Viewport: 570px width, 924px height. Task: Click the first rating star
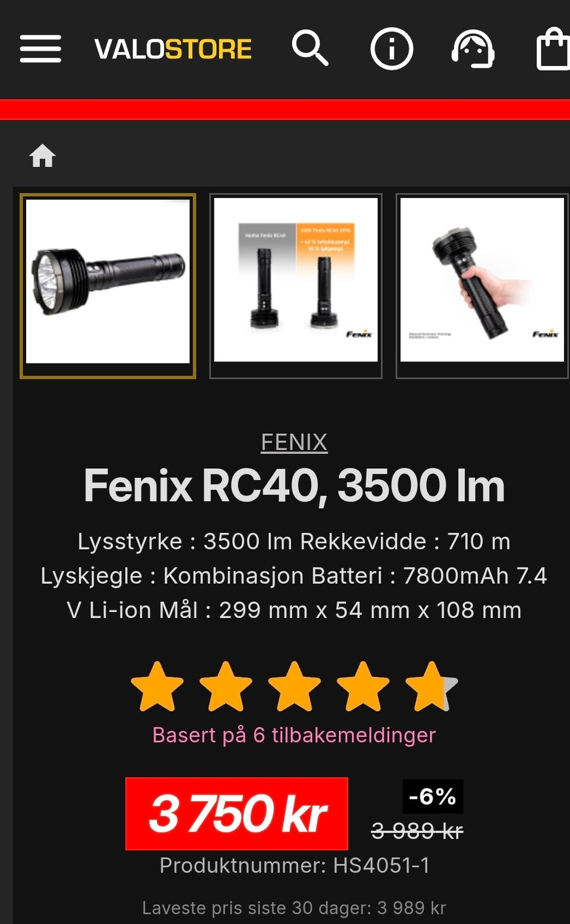pyautogui.click(x=157, y=687)
